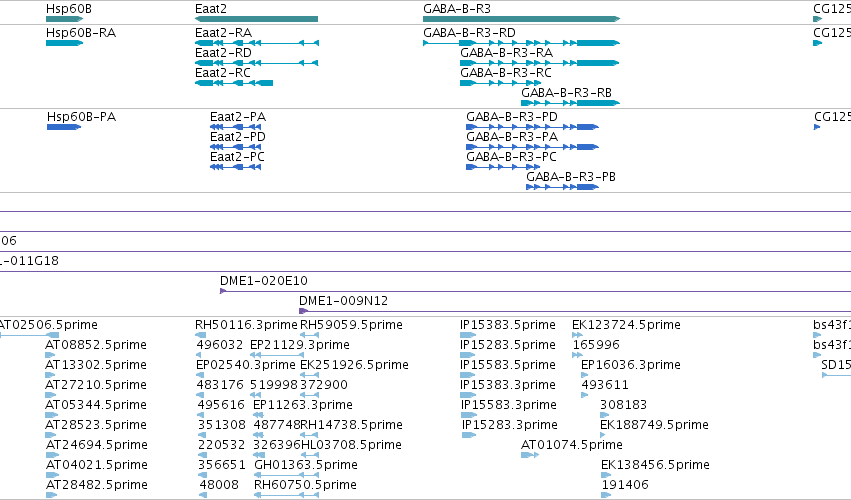Screen dimensions: 851x500
Task: Select the Eaat2-PA CDS glyph
Action: [x=236, y=127]
